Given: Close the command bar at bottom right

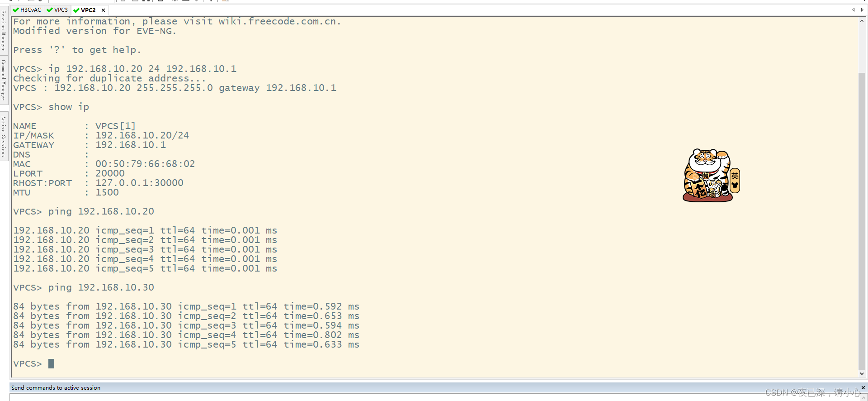Looking at the screenshot, I should (864, 388).
